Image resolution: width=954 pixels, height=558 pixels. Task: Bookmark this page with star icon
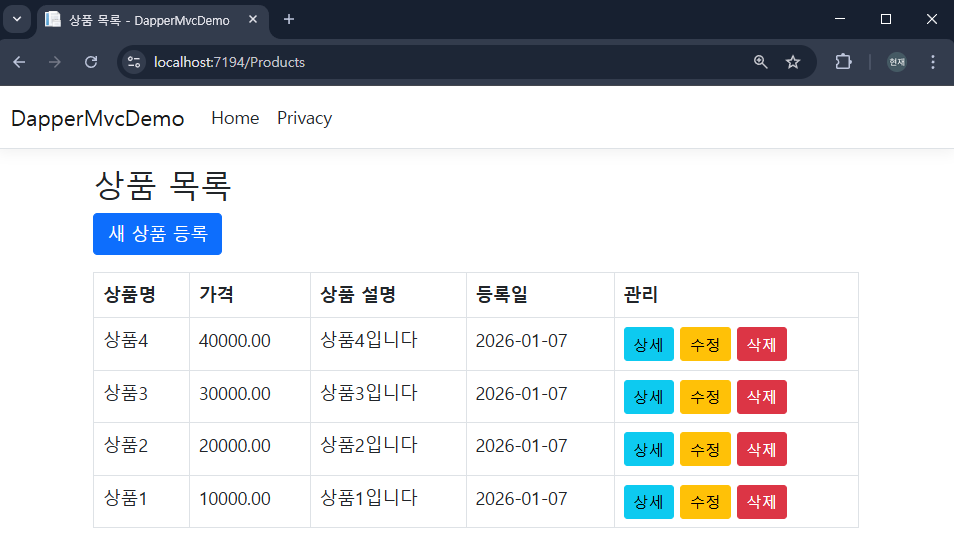793,62
